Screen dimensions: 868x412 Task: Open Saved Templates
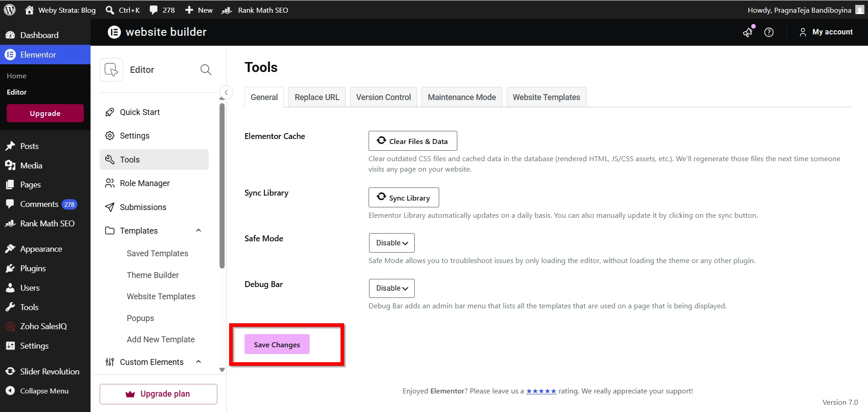tap(158, 254)
